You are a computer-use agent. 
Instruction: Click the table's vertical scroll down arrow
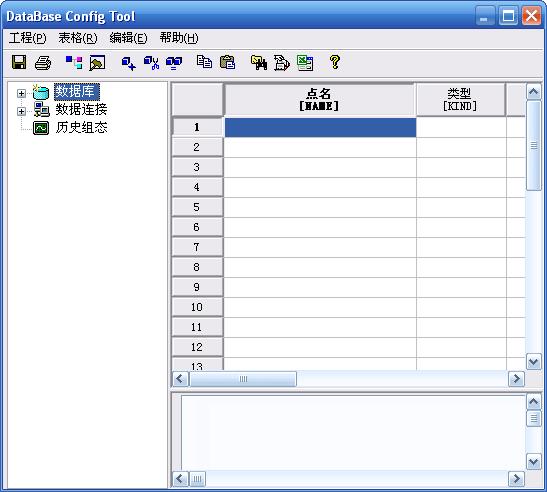pos(533,361)
